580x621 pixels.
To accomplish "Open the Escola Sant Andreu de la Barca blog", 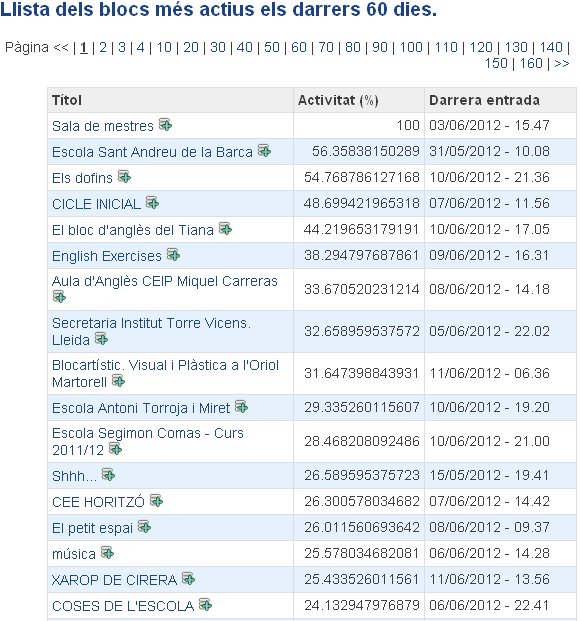I will point(152,152).
